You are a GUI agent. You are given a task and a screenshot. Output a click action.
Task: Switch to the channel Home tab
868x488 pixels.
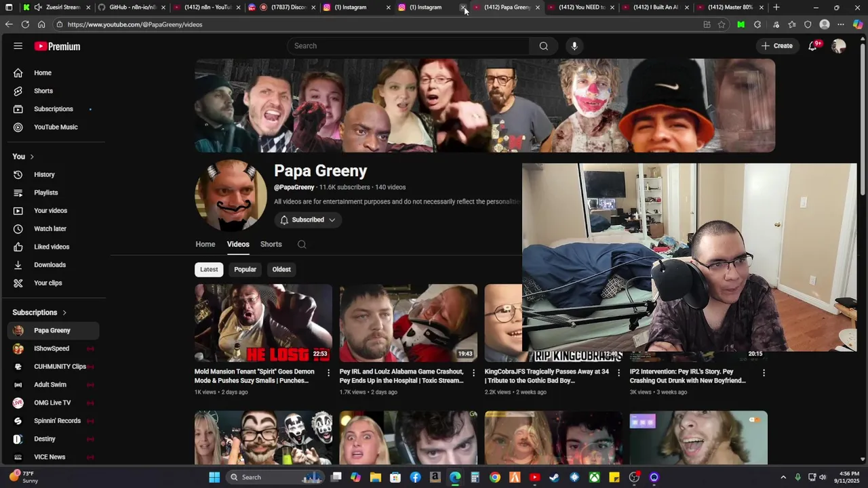click(x=205, y=244)
